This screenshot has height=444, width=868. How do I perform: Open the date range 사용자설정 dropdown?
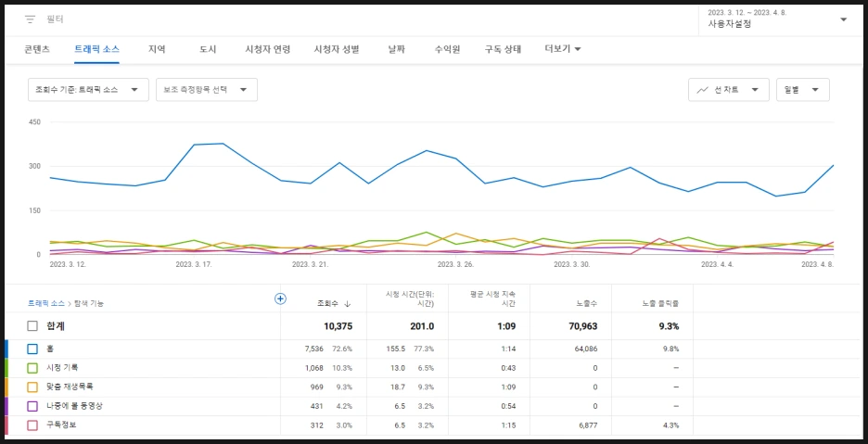click(x=777, y=19)
